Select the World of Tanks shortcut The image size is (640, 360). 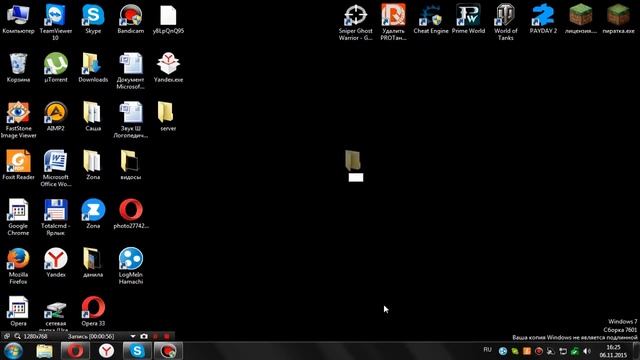pyautogui.click(x=506, y=22)
